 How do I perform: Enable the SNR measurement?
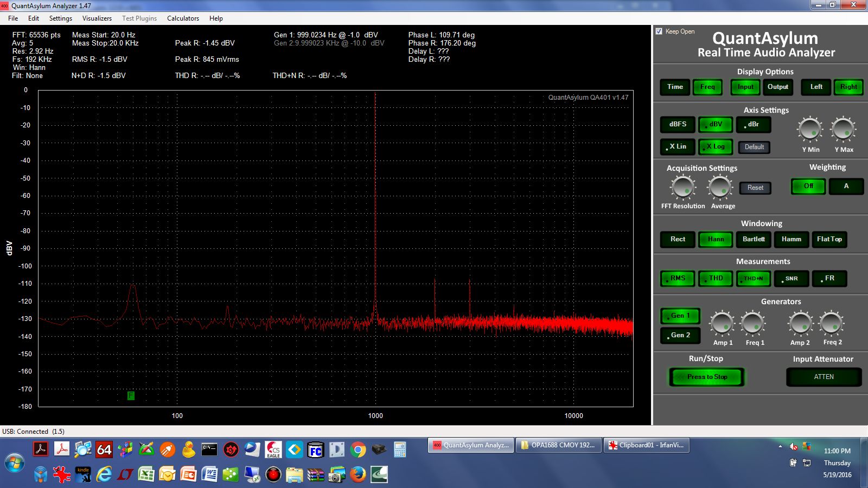[792, 278]
